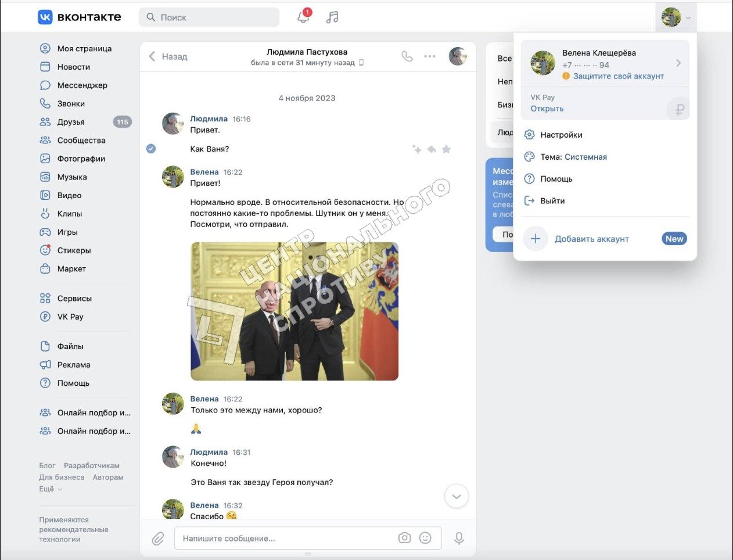The width and height of the screenshot is (733, 560).
Task: Record voice message with microphone icon
Action: [459, 539]
